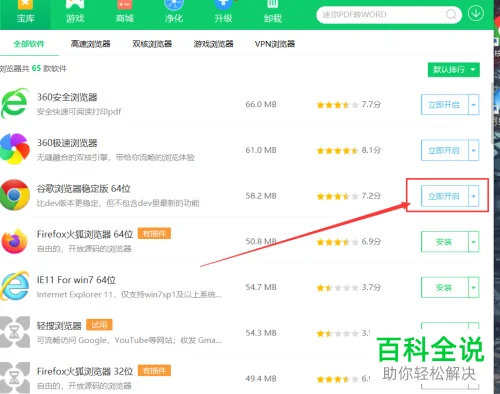Open the 商城 store icon
Image resolution: width=500 pixels, height=394 pixels.
tap(124, 13)
